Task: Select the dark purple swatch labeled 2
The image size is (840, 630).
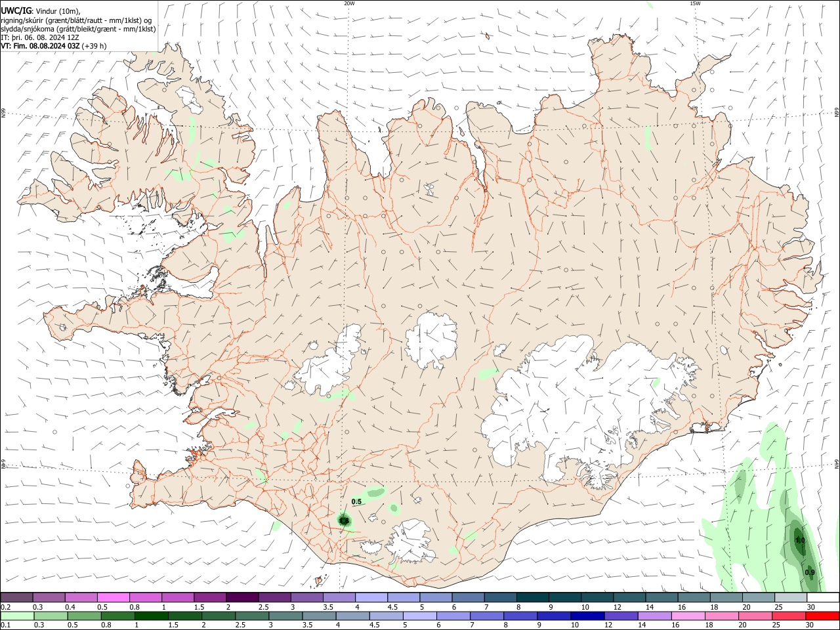Action: 242,597
